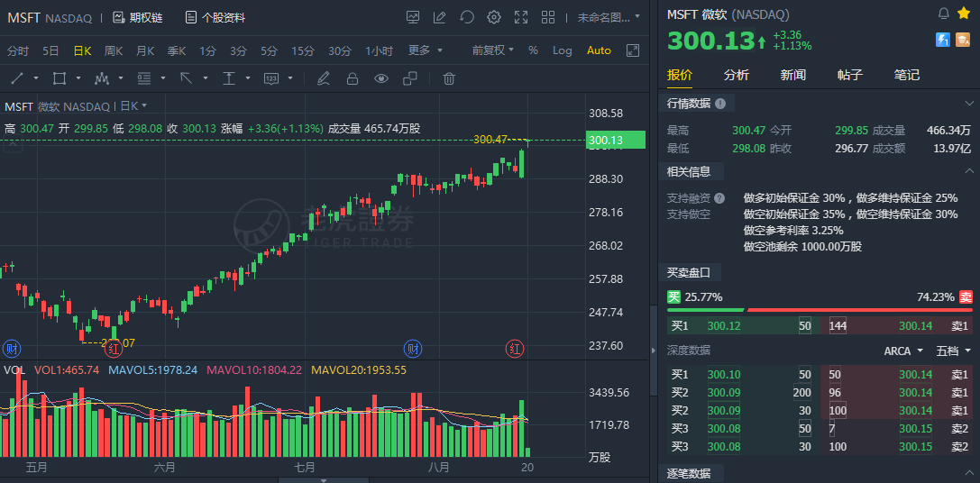The height and width of the screenshot is (483, 980).
Task: Click the bottom panel expand handle below chart
Action: (324, 480)
